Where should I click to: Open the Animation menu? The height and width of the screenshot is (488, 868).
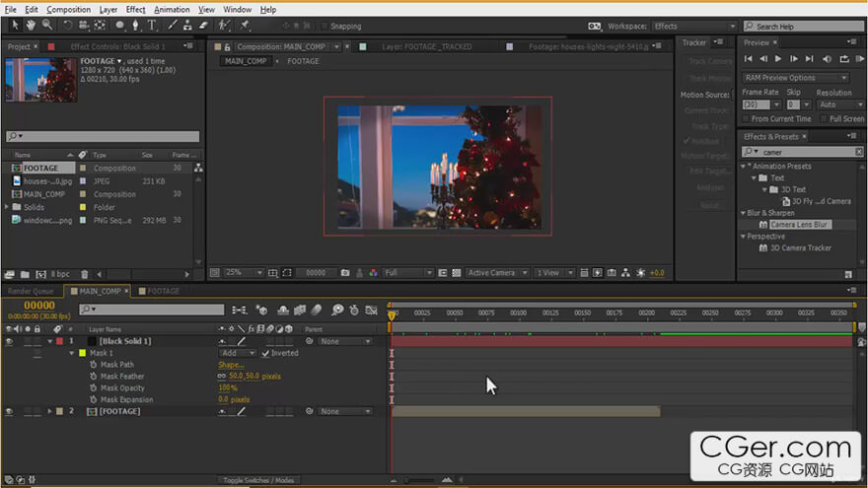(172, 10)
